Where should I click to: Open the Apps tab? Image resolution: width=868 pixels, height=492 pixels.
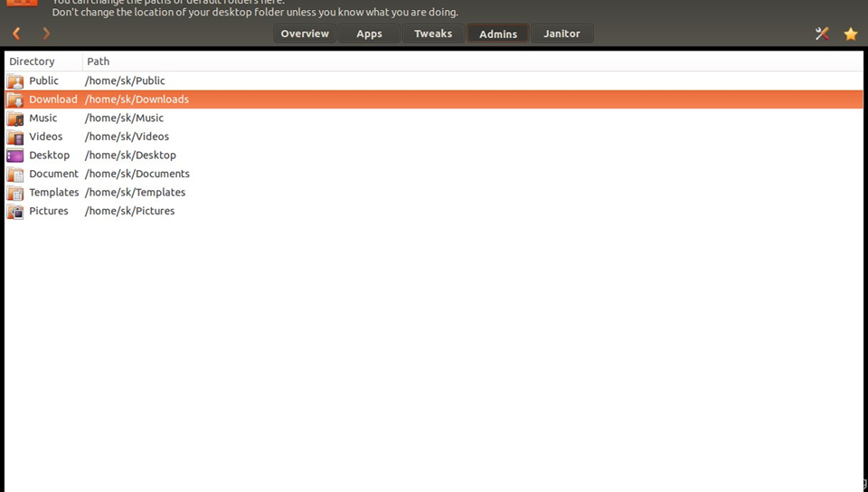click(369, 33)
